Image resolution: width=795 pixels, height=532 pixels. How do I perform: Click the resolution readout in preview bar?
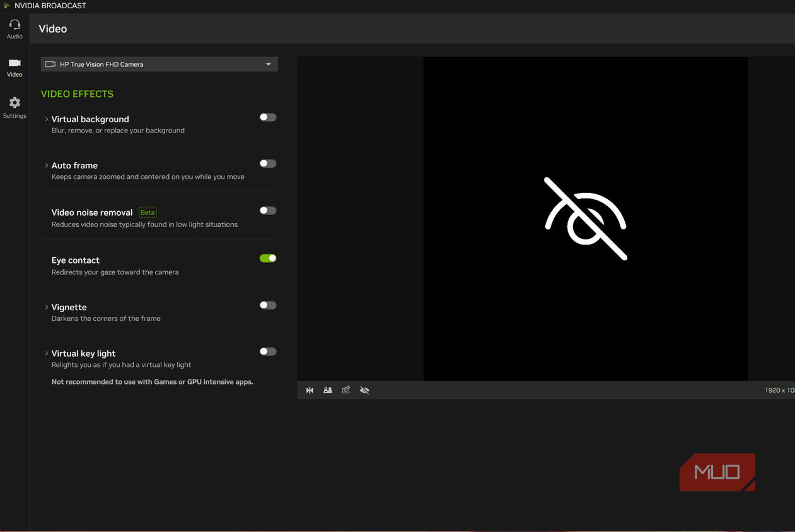[x=780, y=390]
